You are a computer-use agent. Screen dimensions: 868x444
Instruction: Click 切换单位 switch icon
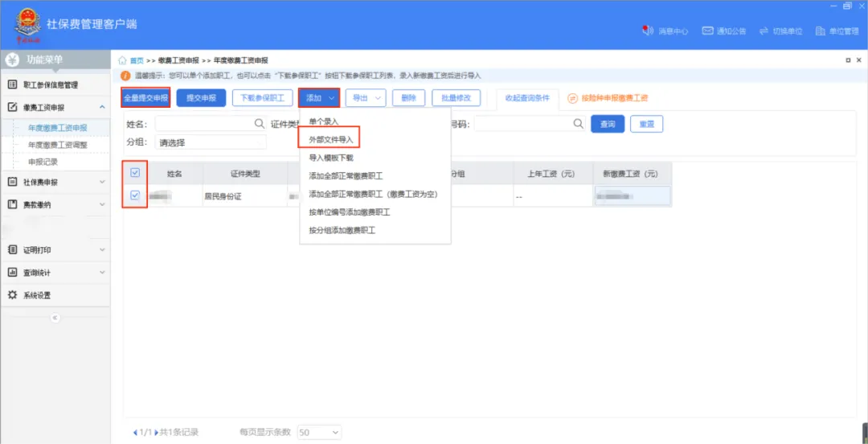[x=764, y=31]
